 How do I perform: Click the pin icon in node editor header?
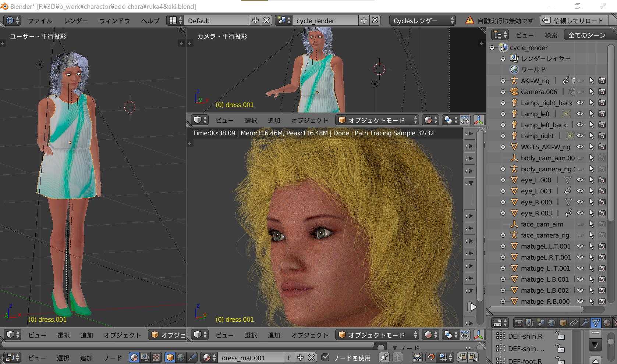(x=384, y=357)
